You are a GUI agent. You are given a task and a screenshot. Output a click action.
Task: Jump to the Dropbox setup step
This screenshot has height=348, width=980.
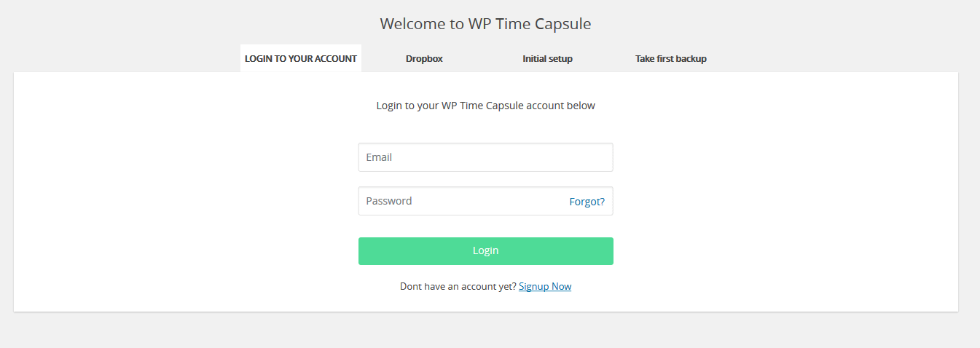[x=424, y=58]
